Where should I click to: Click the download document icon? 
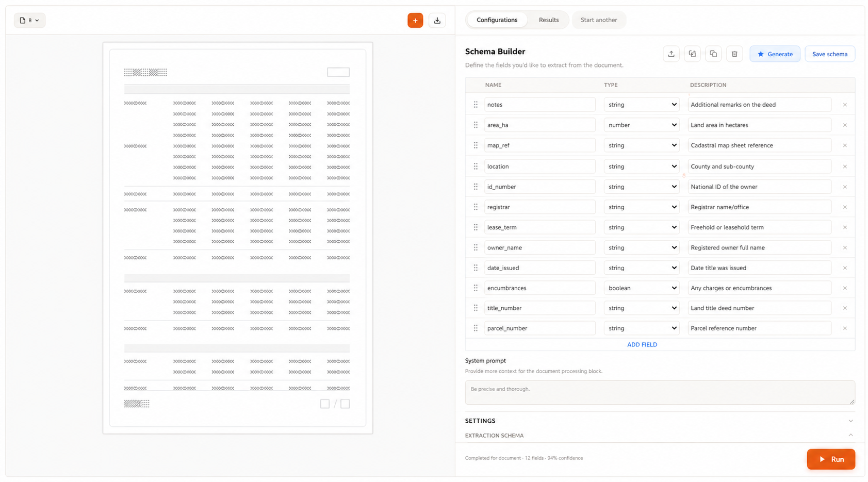pos(437,21)
